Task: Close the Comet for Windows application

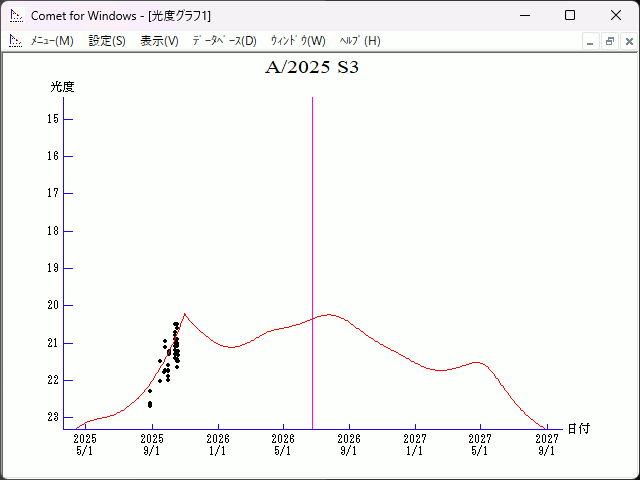Action: 615,15
